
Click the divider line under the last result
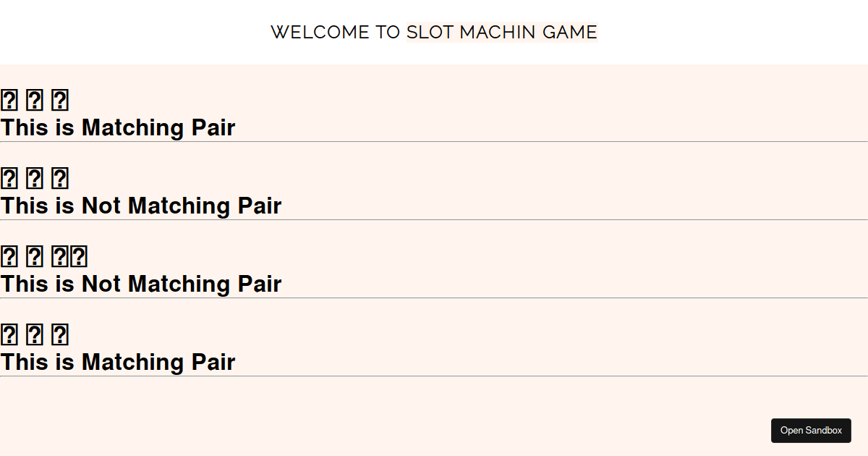coord(434,376)
